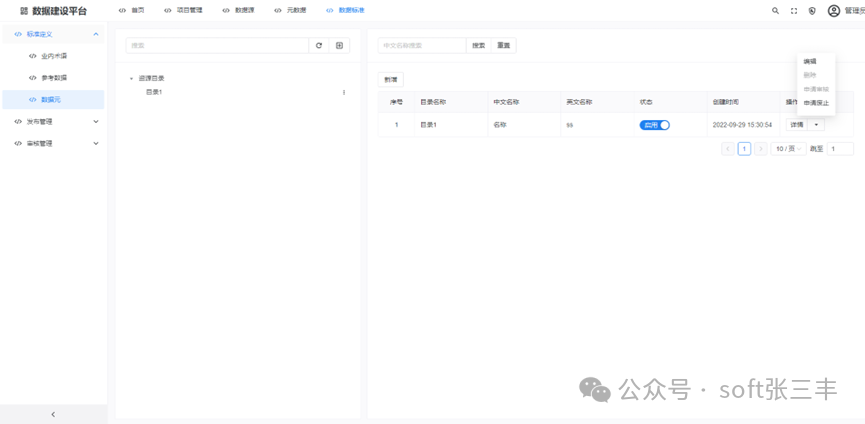Collapse the 标准定义 sidebar group
This screenshot has height=424, width=865.
96,34
